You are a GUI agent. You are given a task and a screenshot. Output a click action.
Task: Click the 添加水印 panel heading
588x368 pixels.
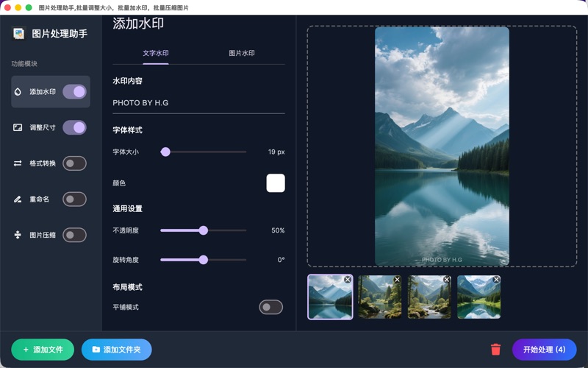pos(138,24)
